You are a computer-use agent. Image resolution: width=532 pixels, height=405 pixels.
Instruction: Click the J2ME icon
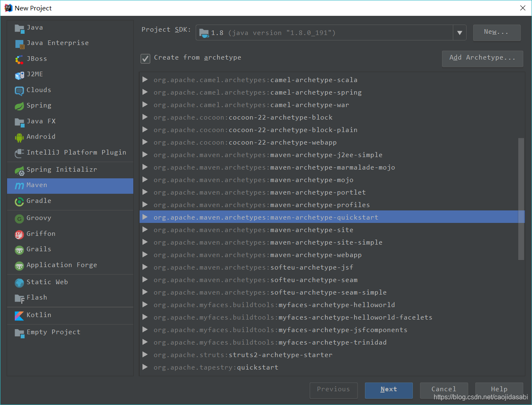[20, 75]
